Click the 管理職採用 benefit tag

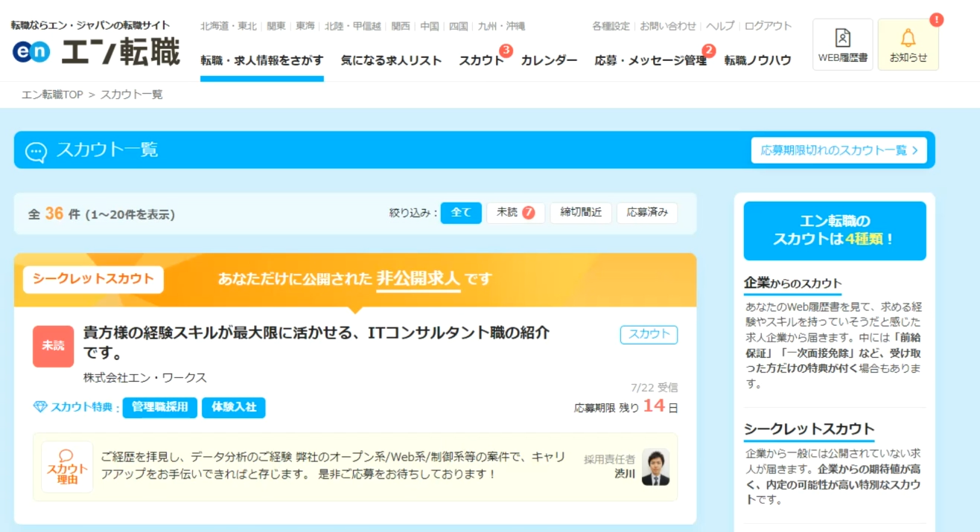point(160,408)
